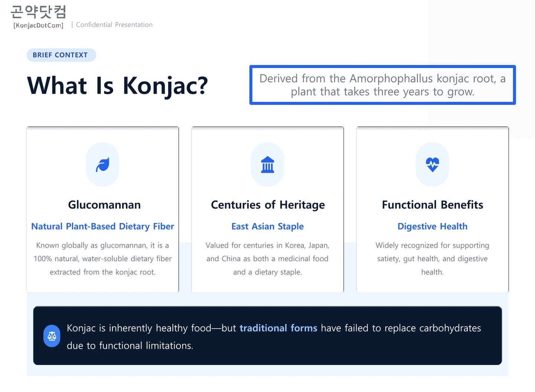Select the bank icon above Centuries of Heritage
This screenshot has height=392, width=535.
point(267,165)
